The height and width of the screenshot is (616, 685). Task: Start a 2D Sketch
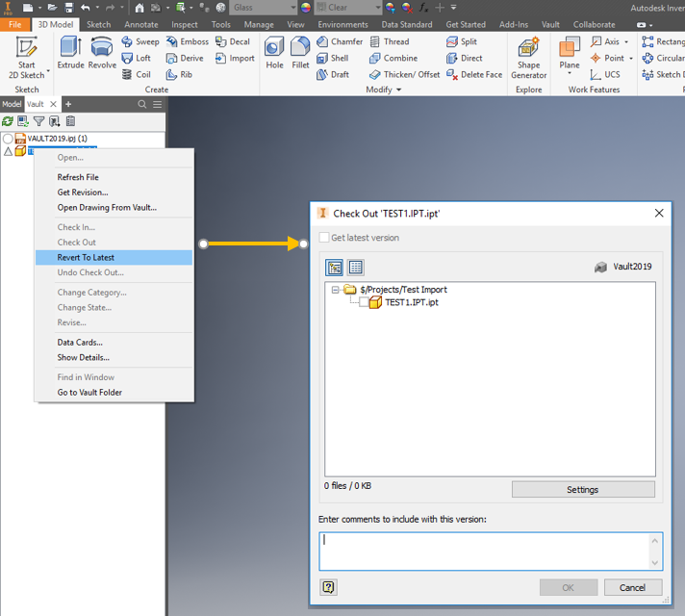pos(26,58)
